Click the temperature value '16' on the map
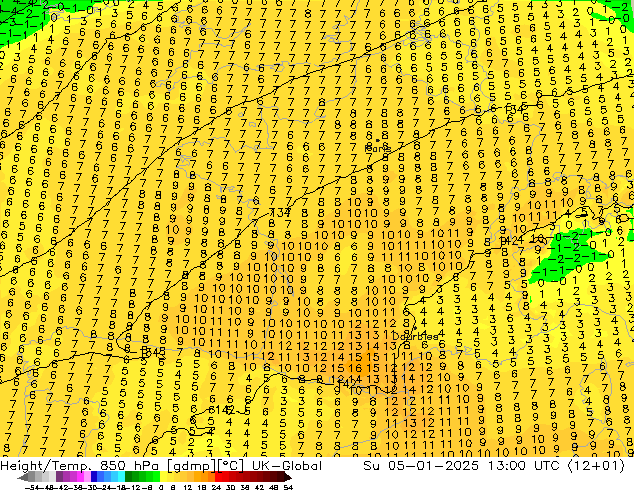Image resolution: width=634 pixels, height=490 pixels. 355,368
